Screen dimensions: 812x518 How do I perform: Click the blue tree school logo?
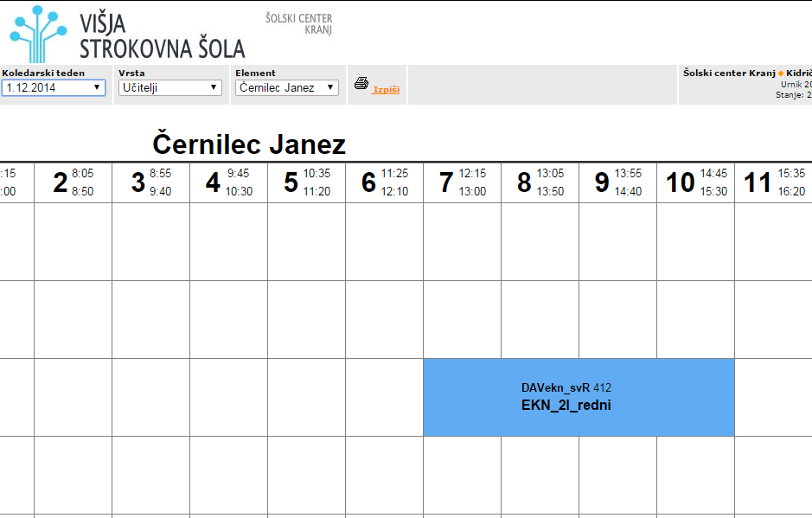pyautogui.click(x=38, y=35)
